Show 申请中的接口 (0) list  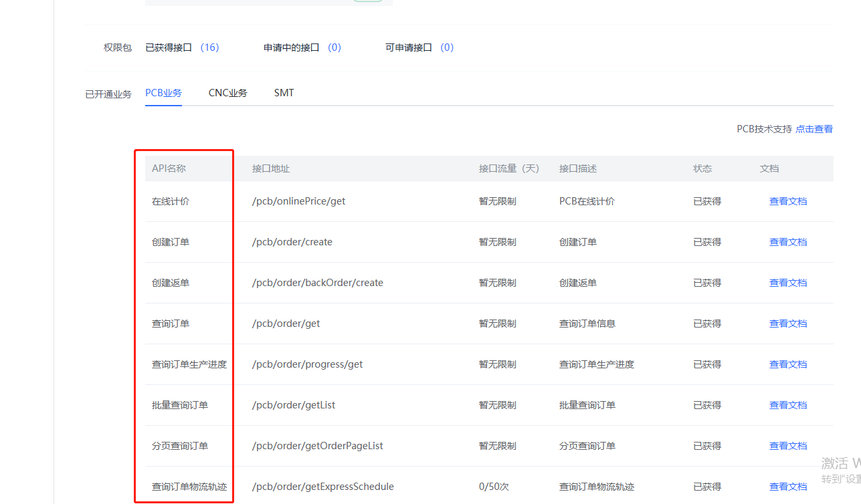coord(302,47)
